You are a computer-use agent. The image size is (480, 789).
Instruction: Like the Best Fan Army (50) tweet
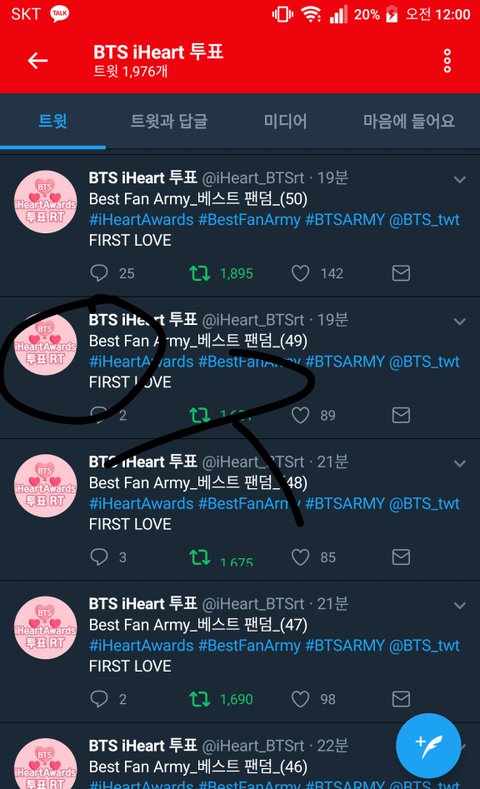pos(300,273)
